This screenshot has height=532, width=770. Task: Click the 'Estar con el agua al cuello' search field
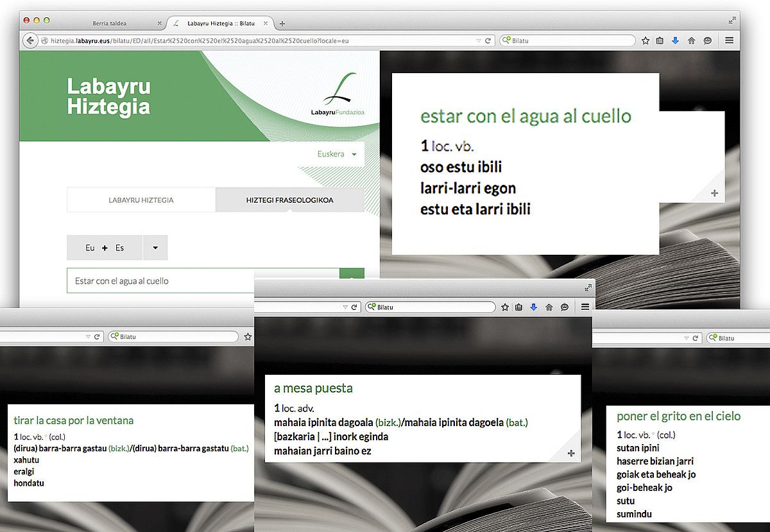(x=203, y=281)
